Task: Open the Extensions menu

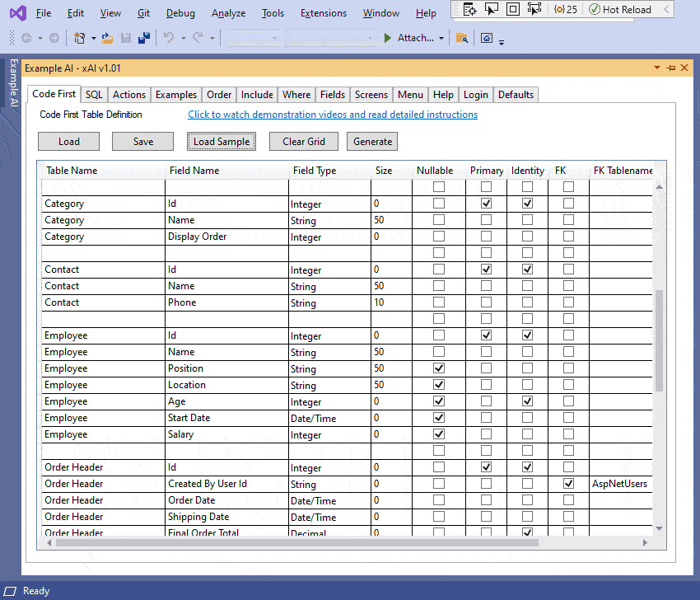Action: [x=324, y=13]
